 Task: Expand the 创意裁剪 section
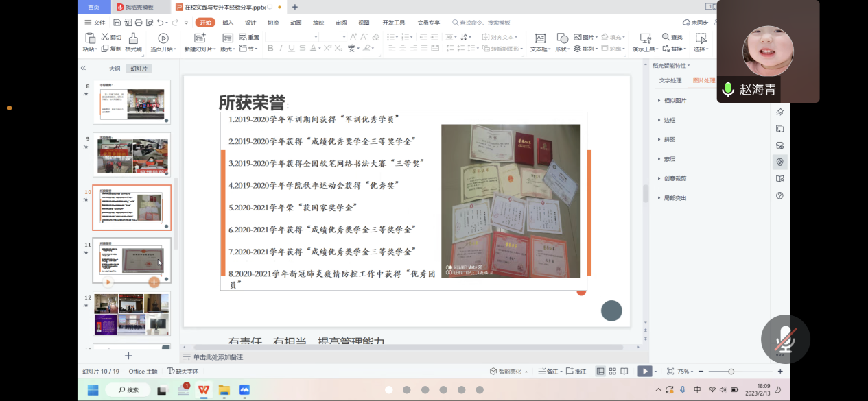pyautogui.click(x=674, y=178)
